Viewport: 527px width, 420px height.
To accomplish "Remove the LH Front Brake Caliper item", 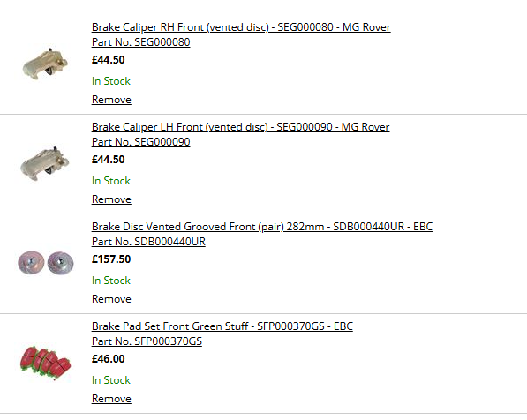I will (x=111, y=199).
